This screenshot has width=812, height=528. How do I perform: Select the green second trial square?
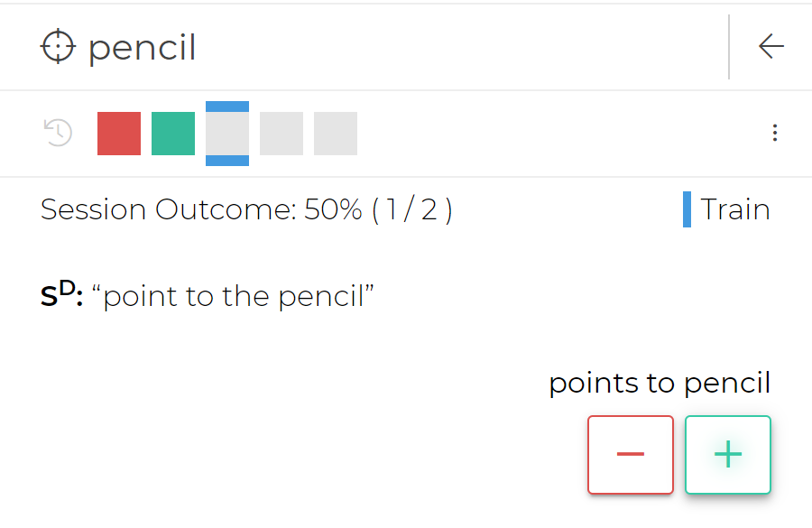coord(173,134)
